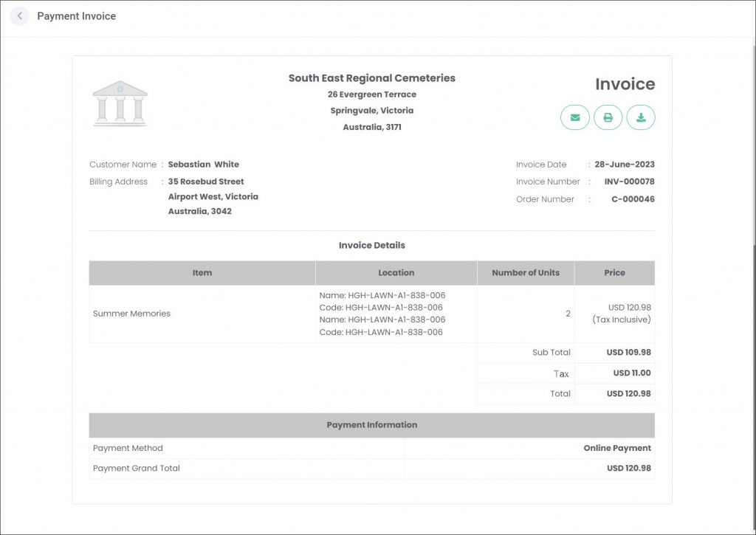Select order number C-000046

[x=633, y=199]
